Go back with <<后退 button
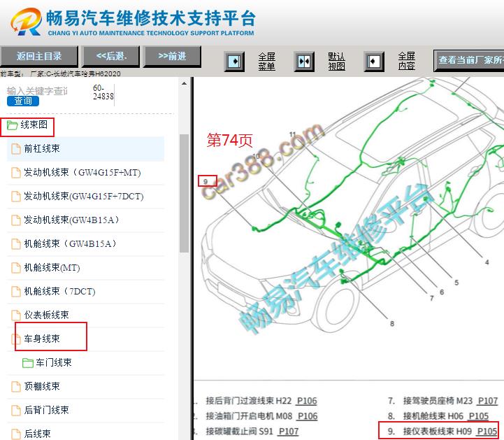This screenshot has width=504, height=440. coord(111,56)
